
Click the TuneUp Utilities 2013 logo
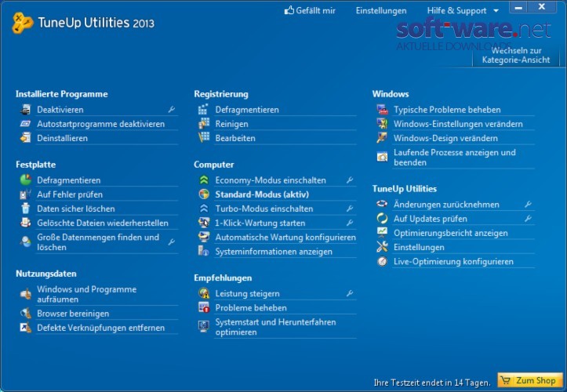83,23
